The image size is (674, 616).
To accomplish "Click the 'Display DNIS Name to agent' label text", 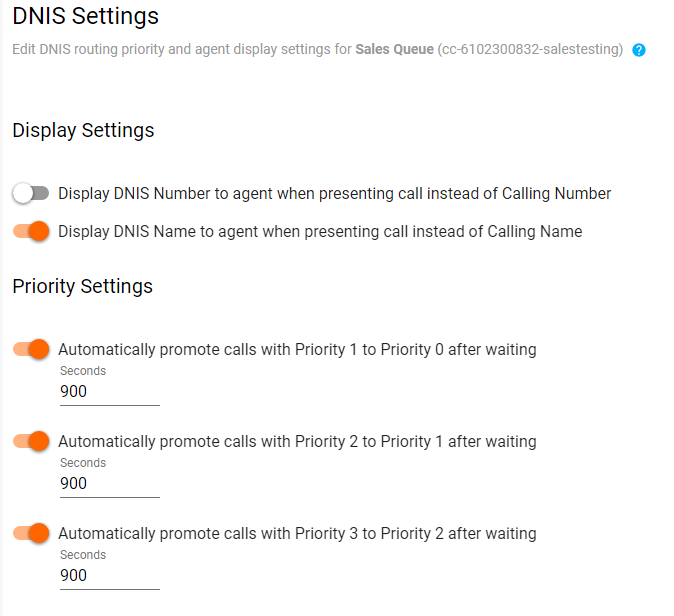I will pyautogui.click(x=320, y=231).
